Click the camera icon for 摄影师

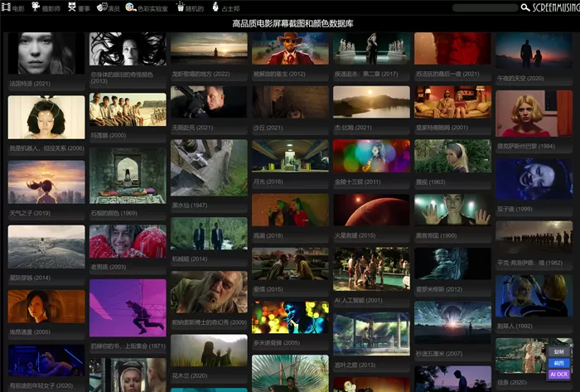[x=36, y=7]
